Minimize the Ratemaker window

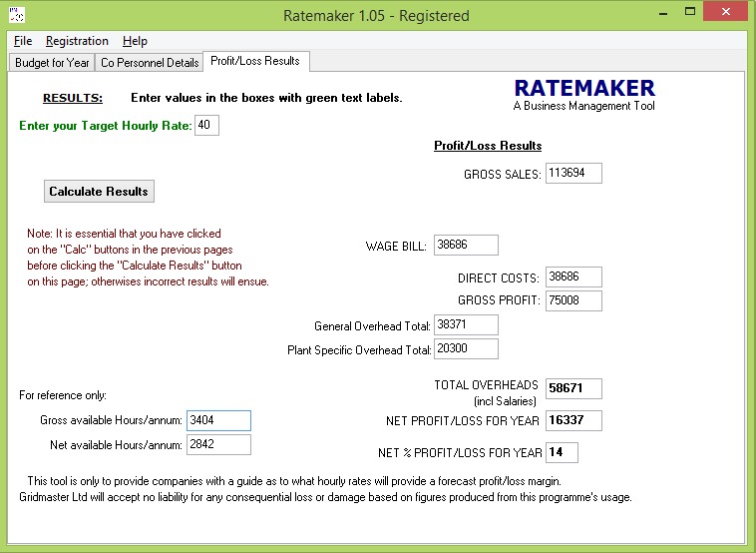click(664, 14)
